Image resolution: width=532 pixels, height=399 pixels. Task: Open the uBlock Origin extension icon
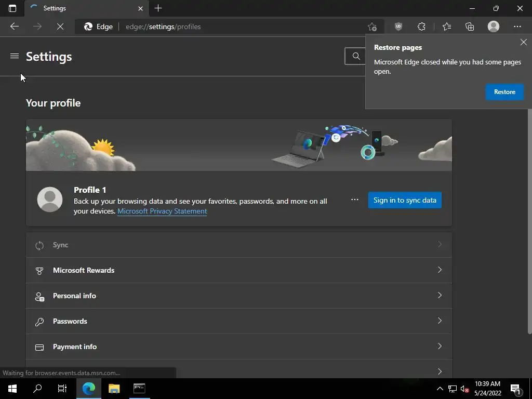398,26
